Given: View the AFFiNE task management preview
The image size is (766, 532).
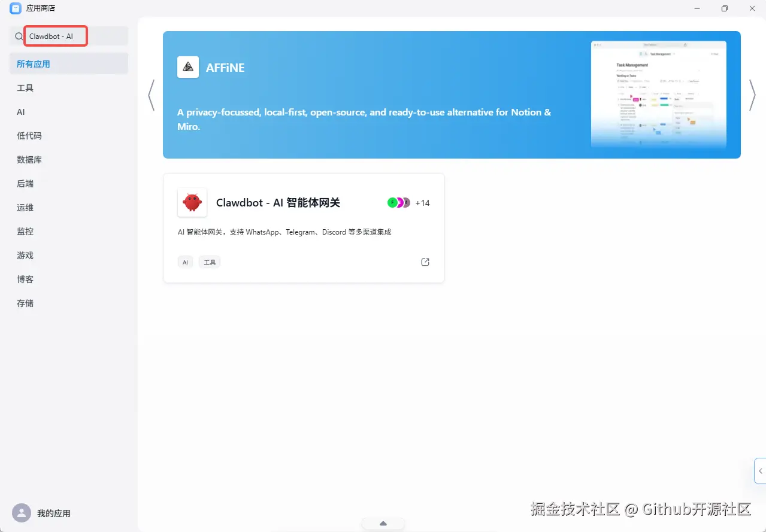Looking at the screenshot, I should tap(659, 95).
